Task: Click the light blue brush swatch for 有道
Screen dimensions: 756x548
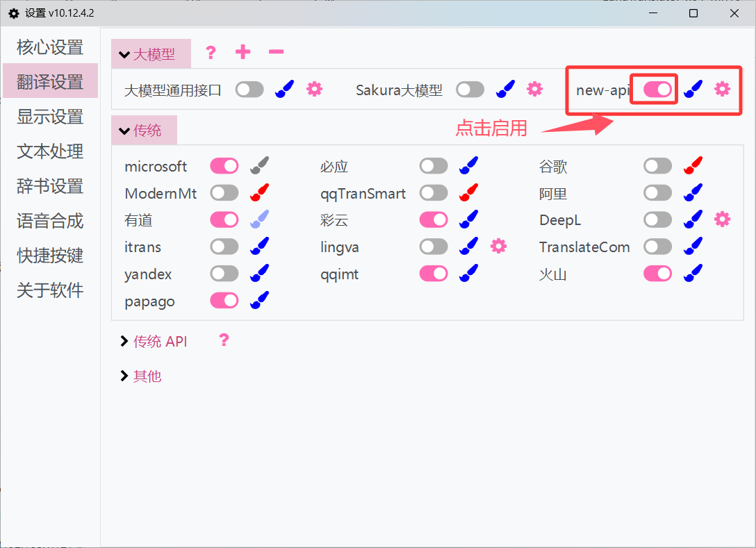Action: tap(258, 219)
